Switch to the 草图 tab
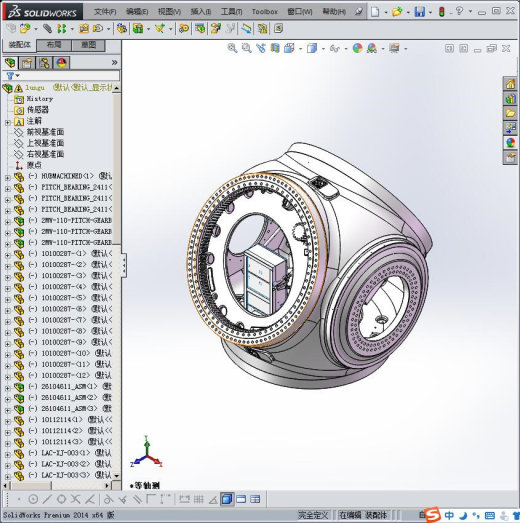The width and height of the screenshot is (520, 523). coord(88,45)
